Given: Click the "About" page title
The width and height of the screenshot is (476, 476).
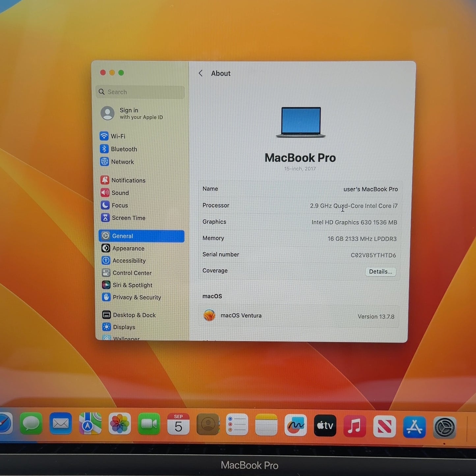Looking at the screenshot, I should (221, 73).
